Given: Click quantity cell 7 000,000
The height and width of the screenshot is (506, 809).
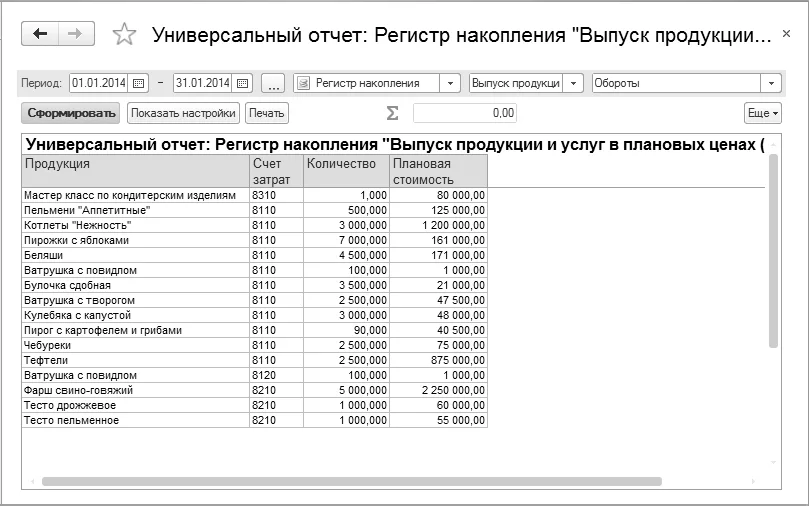Looking at the screenshot, I should [x=346, y=240].
